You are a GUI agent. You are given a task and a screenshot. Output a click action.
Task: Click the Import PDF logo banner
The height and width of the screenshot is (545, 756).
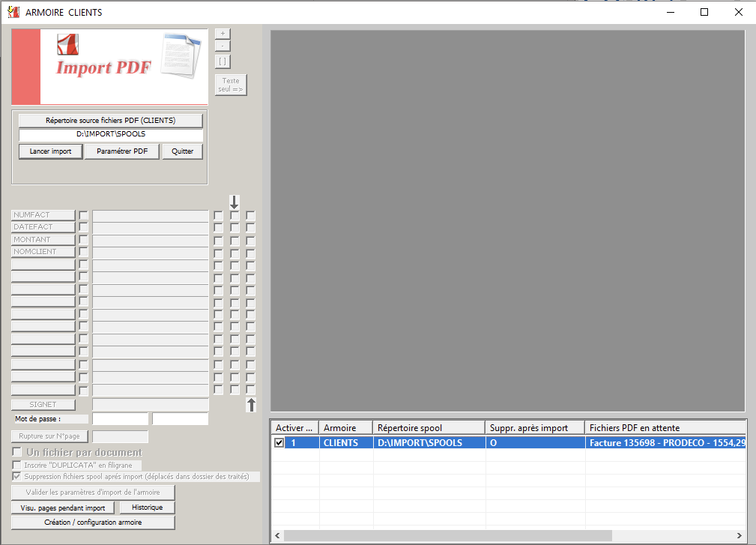[109, 67]
